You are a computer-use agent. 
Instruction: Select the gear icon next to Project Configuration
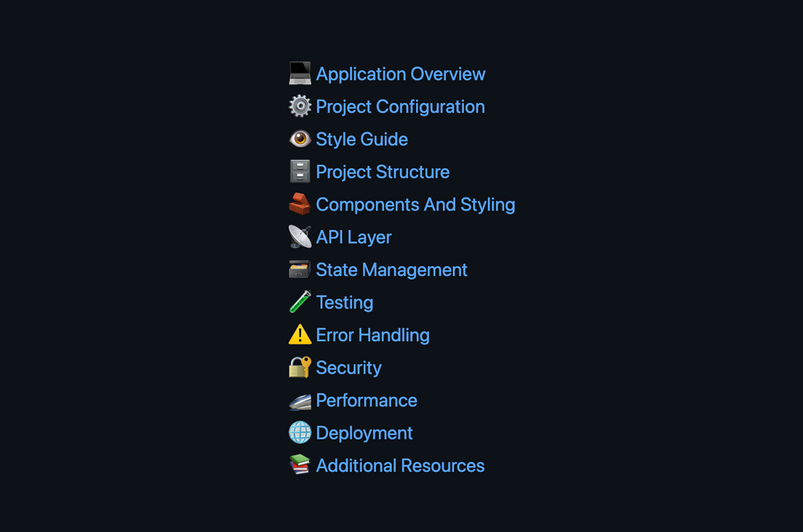pos(300,106)
